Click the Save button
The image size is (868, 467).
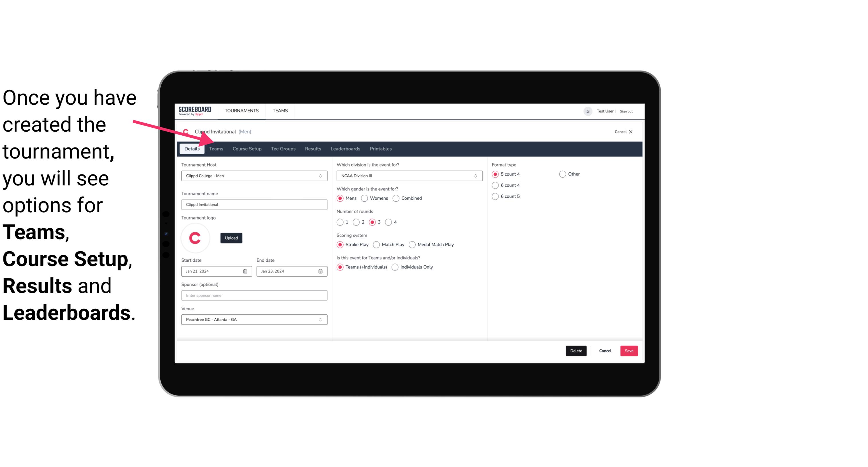tap(628, 351)
